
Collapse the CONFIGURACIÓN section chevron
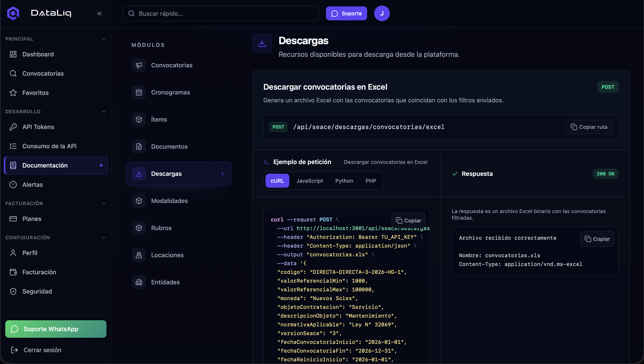pyautogui.click(x=104, y=238)
